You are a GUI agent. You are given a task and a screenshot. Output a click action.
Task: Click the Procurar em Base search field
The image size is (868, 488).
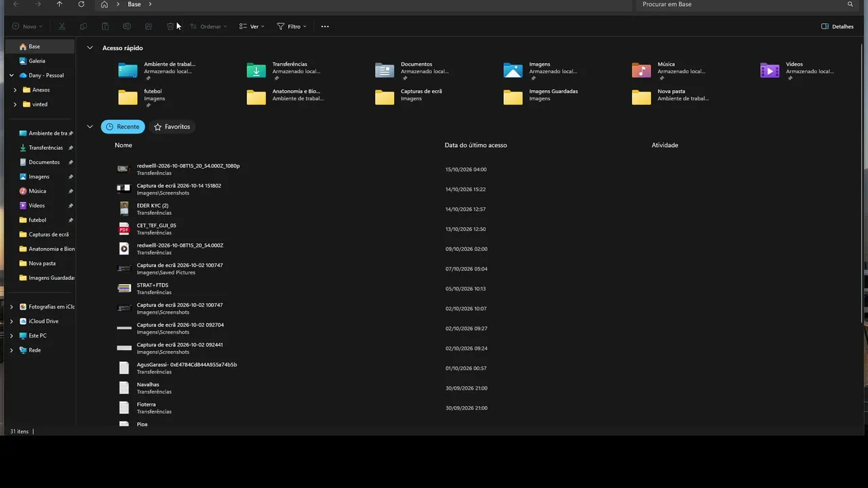pyautogui.click(x=746, y=4)
